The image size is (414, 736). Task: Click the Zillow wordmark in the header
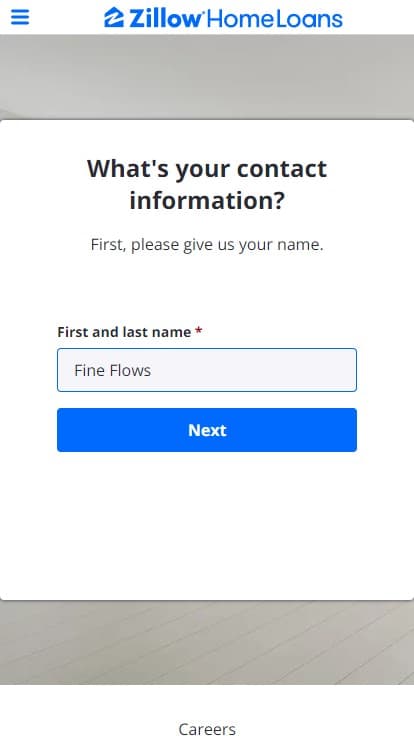point(165,19)
